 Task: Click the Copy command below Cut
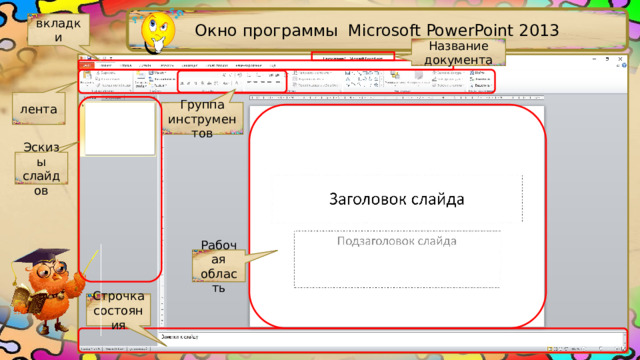pyautogui.click(x=107, y=79)
